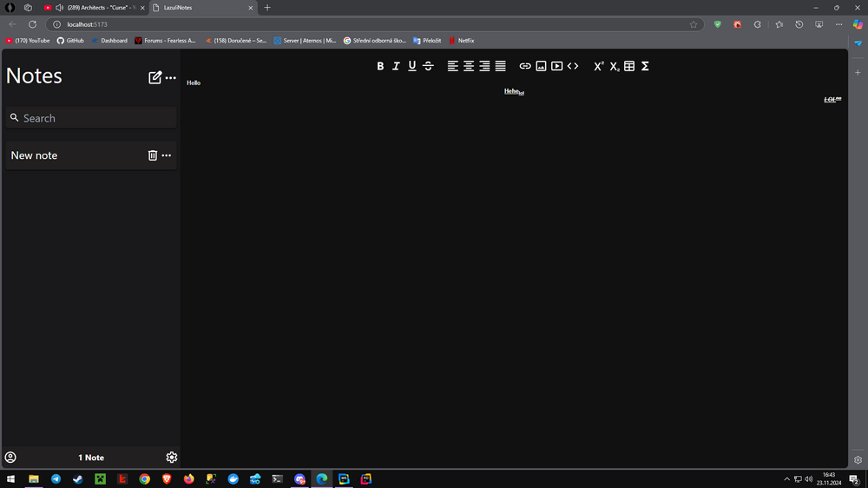Click the Search notes field
Image resolution: width=868 pixels, height=488 pixels.
[x=91, y=118]
